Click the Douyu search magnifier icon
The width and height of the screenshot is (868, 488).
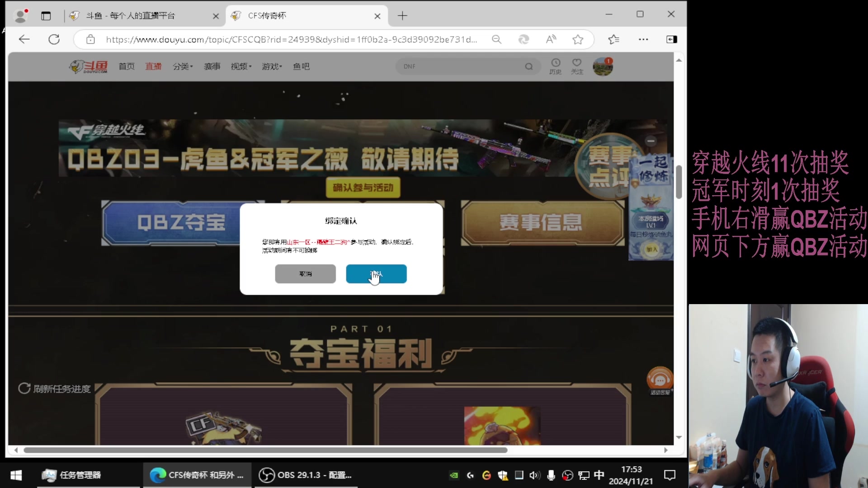coord(529,66)
